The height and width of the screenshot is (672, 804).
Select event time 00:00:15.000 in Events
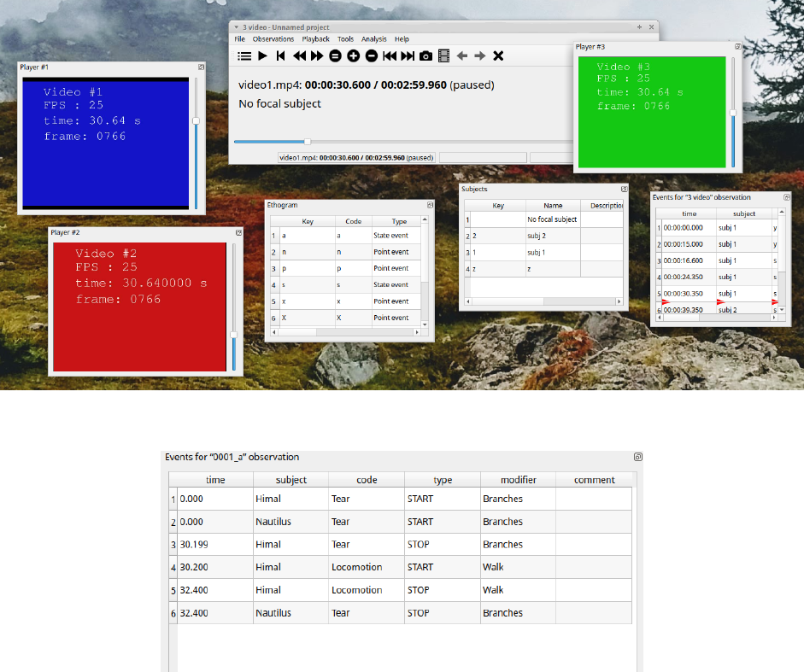690,244
